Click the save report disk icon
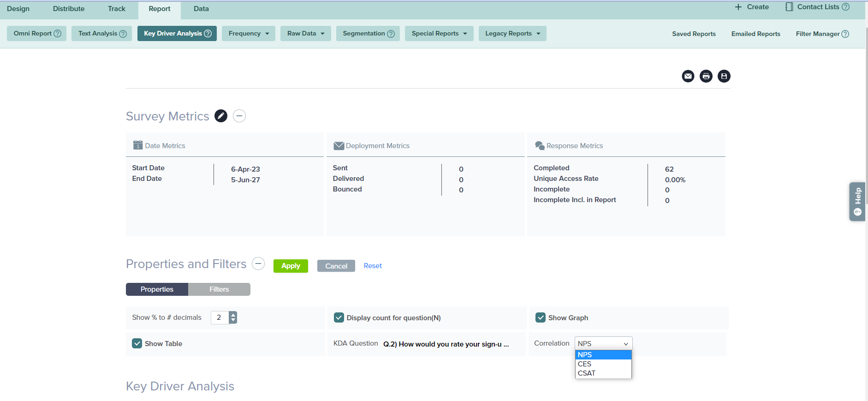This screenshot has width=868, height=401. coord(724,76)
